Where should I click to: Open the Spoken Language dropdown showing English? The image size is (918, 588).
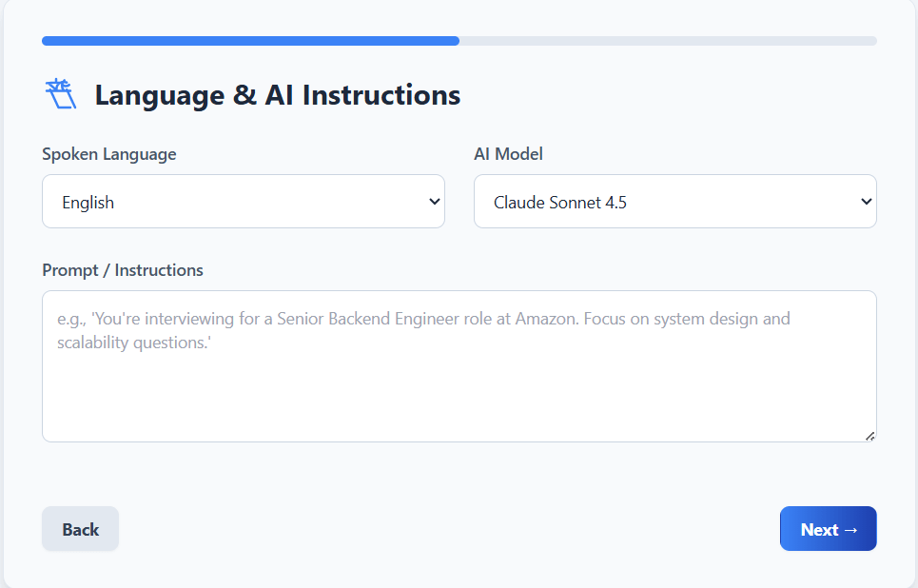(244, 202)
